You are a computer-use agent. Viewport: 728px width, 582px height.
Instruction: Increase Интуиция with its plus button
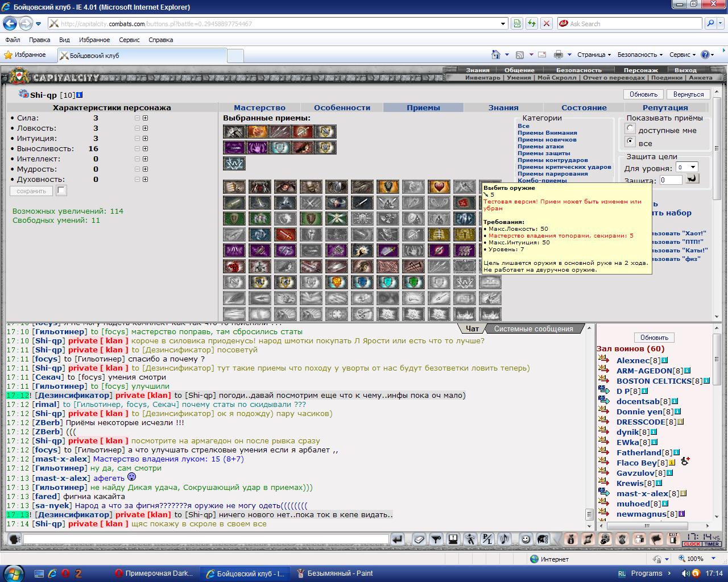(145, 139)
